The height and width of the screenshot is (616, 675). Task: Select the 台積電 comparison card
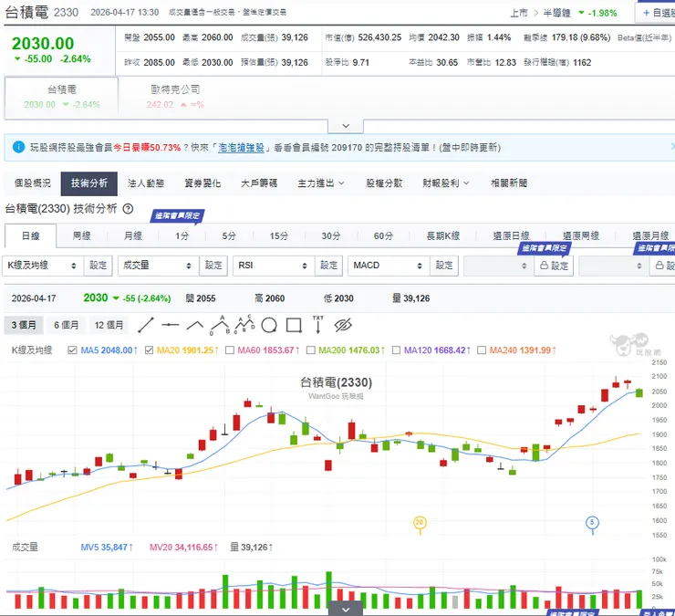click(61, 98)
